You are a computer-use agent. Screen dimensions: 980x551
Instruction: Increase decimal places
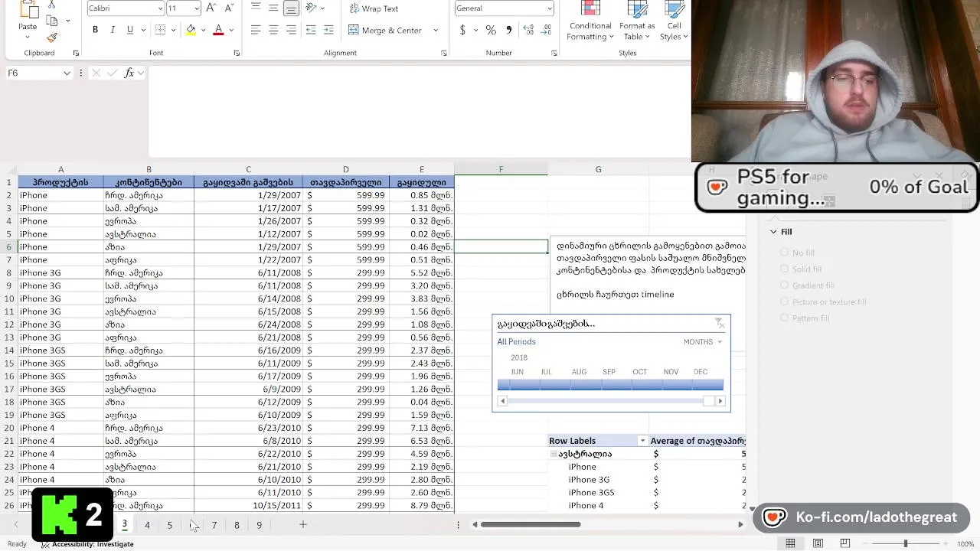tap(528, 30)
